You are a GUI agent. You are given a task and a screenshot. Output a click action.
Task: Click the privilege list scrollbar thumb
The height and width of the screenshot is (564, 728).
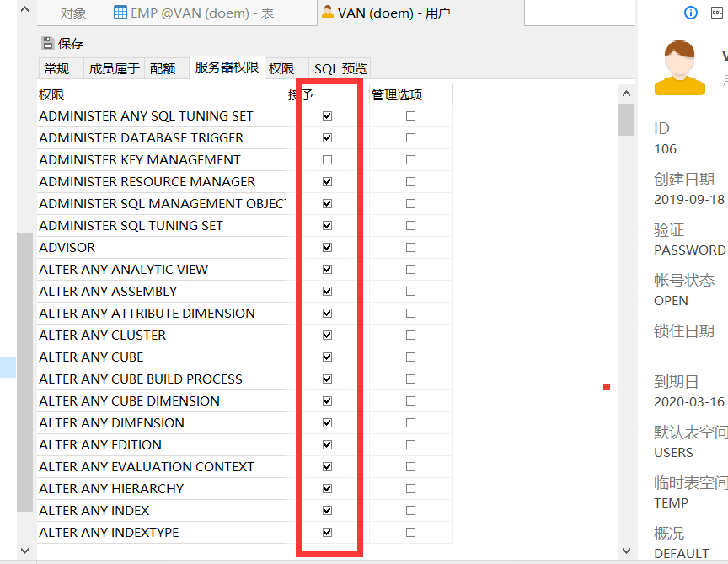coord(626,120)
